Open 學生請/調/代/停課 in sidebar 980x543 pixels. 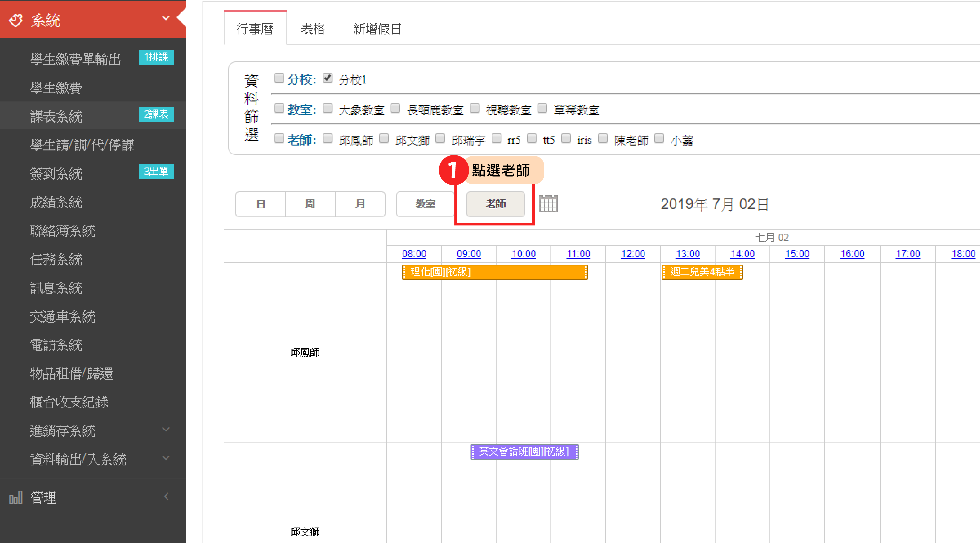click(x=82, y=145)
